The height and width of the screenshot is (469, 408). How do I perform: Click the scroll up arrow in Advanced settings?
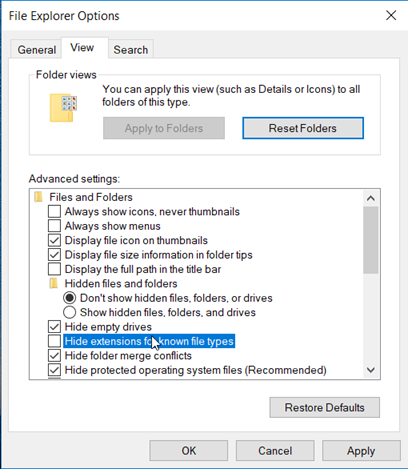(x=371, y=198)
